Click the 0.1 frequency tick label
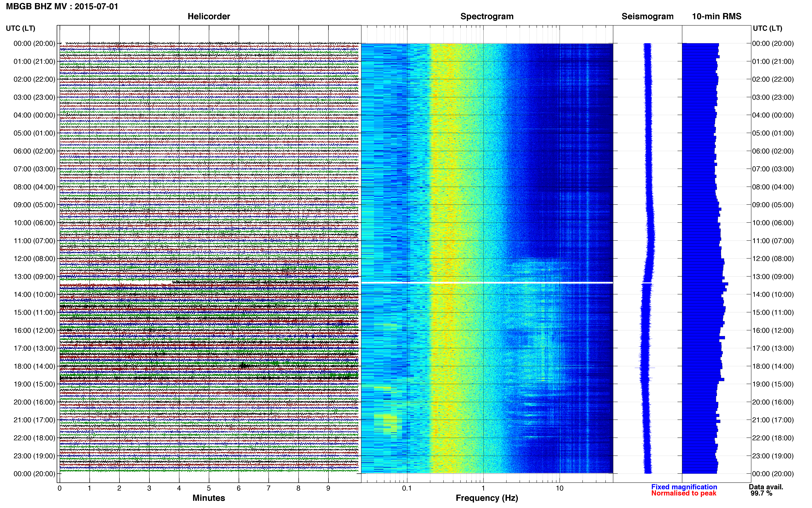Screen dimensions: 812x508 pos(407,488)
